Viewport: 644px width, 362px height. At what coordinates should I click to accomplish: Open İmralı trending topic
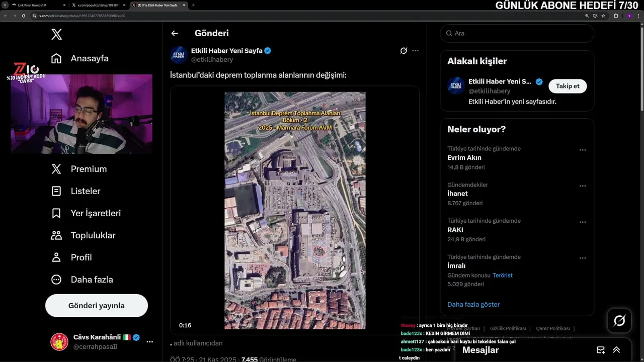(x=456, y=266)
